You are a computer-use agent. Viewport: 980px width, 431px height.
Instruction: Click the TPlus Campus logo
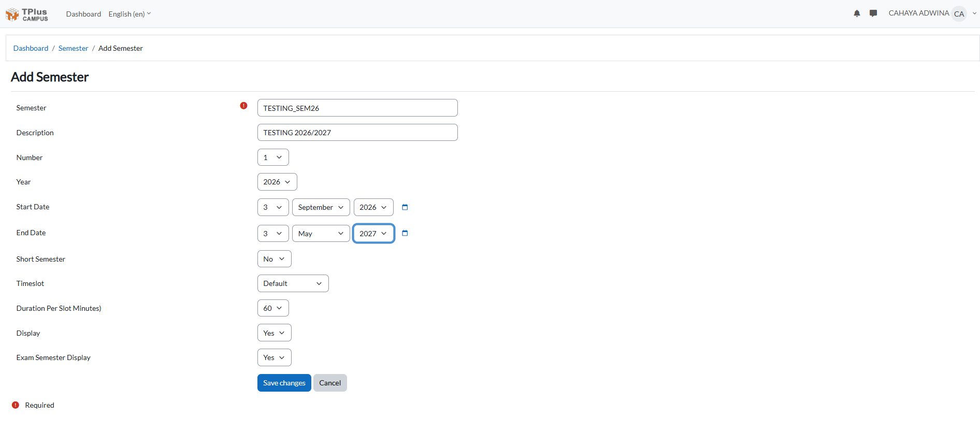click(27, 14)
